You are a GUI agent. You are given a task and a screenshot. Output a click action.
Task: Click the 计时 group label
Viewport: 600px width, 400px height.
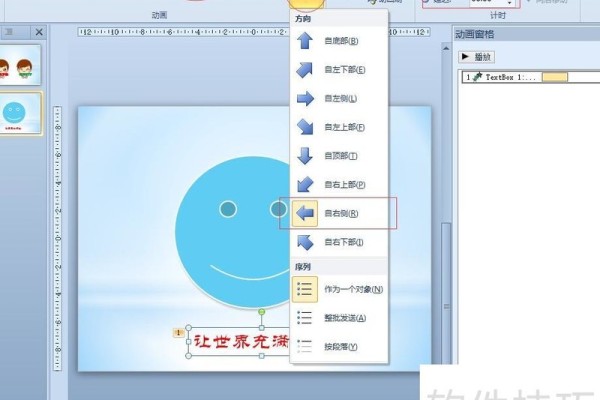(x=498, y=15)
